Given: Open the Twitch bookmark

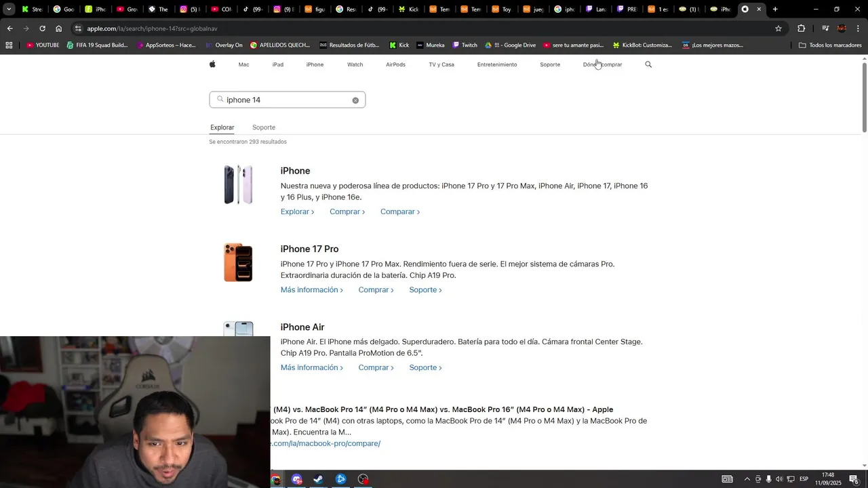Looking at the screenshot, I should pyautogui.click(x=465, y=45).
